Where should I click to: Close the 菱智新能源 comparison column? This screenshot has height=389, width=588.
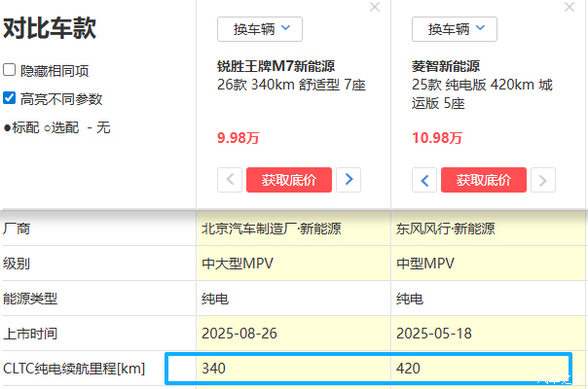tap(570, 7)
